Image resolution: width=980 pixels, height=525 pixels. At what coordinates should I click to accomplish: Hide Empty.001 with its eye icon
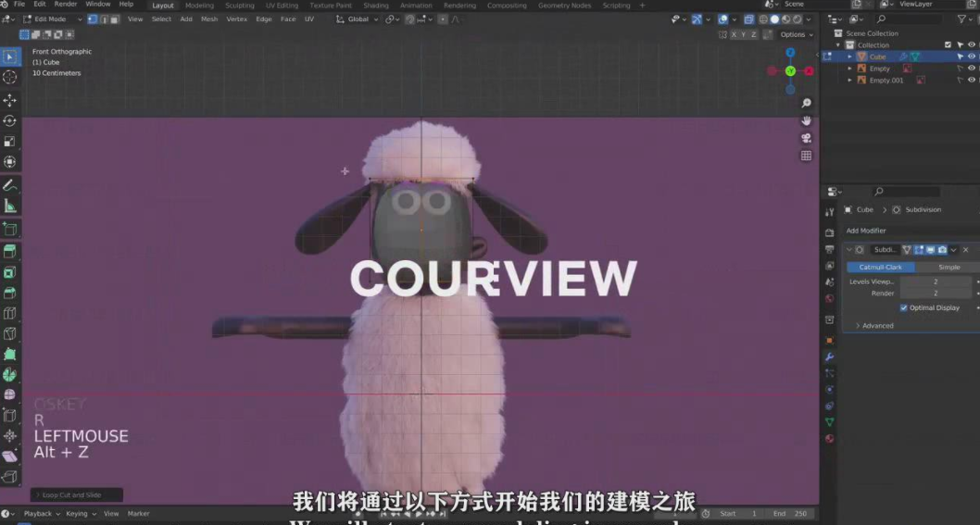(972, 80)
